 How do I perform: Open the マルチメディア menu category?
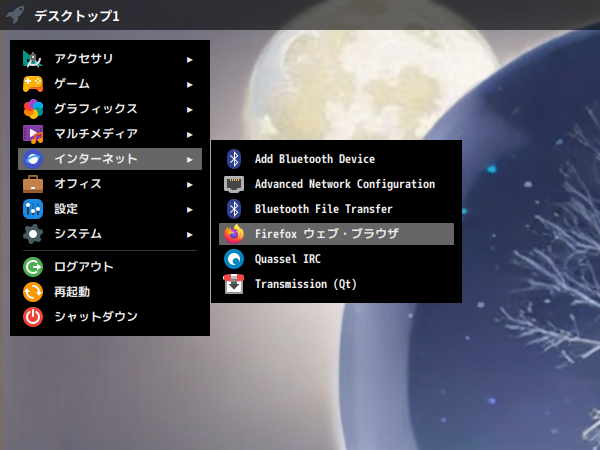(110, 134)
